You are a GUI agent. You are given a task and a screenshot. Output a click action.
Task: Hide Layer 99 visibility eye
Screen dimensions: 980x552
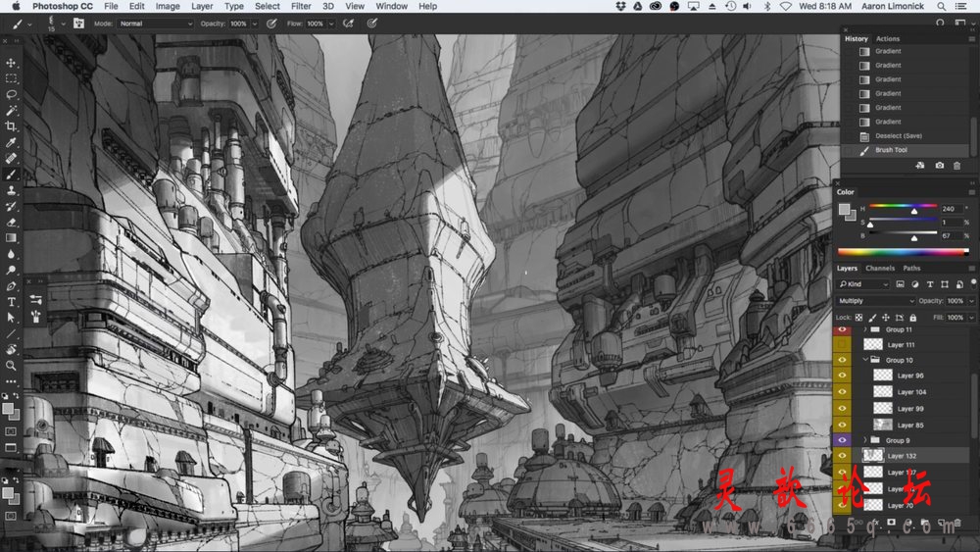[842, 408]
